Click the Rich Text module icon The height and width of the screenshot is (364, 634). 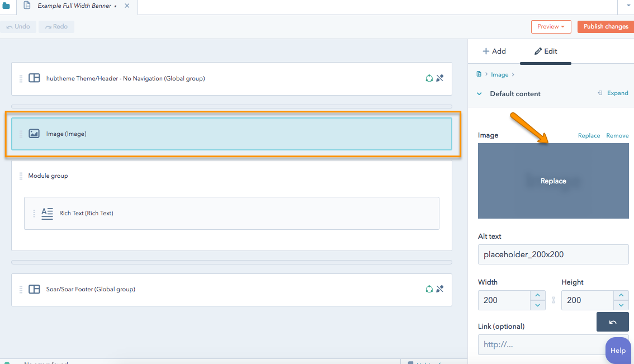tap(47, 213)
